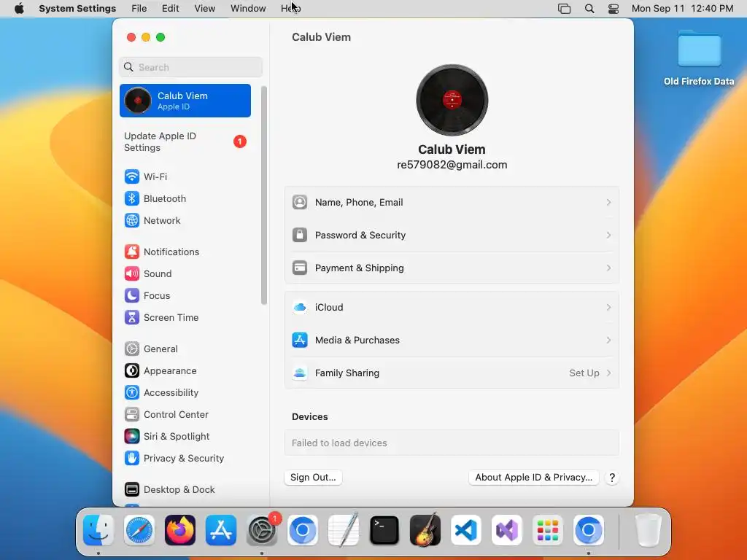The width and height of the screenshot is (747, 560).
Task: Open Accessibility icon in sidebar
Action: pyautogui.click(x=132, y=393)
